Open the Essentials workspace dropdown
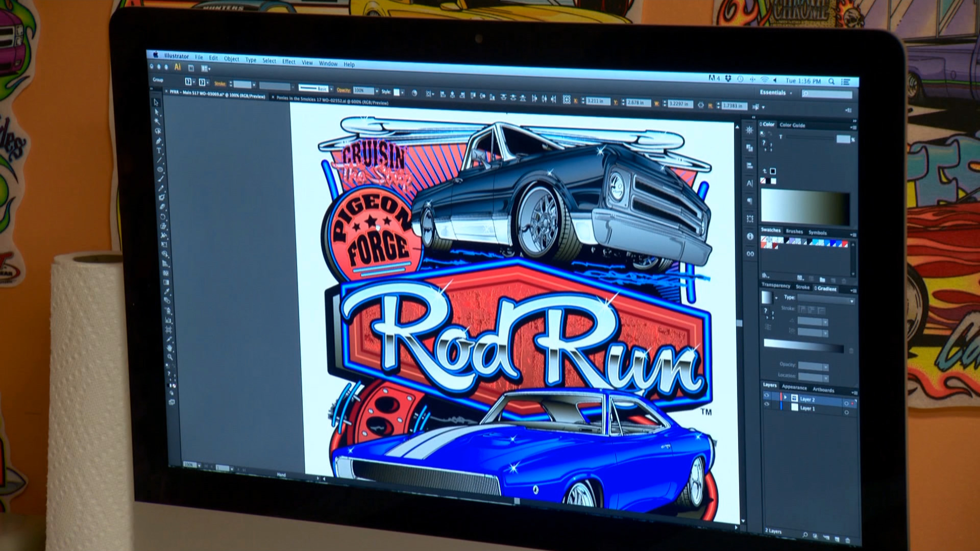The height and width of the screenshot is (551, 980). (x=776, y=93)
